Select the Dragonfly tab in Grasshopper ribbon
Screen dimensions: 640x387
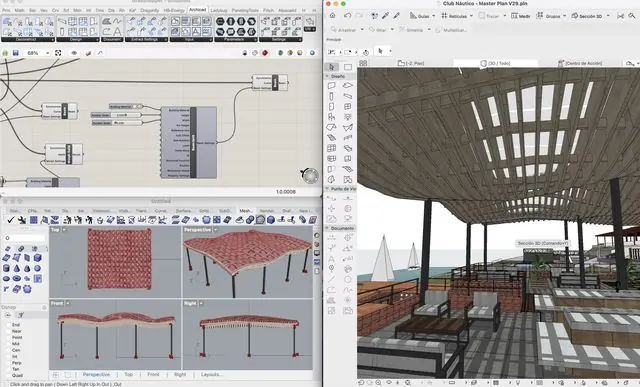pyautogui.click(x=149, y=10)
